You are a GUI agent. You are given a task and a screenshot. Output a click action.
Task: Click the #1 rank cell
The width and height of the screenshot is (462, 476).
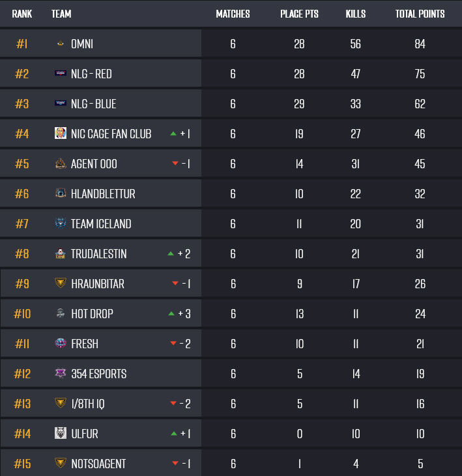22,44
